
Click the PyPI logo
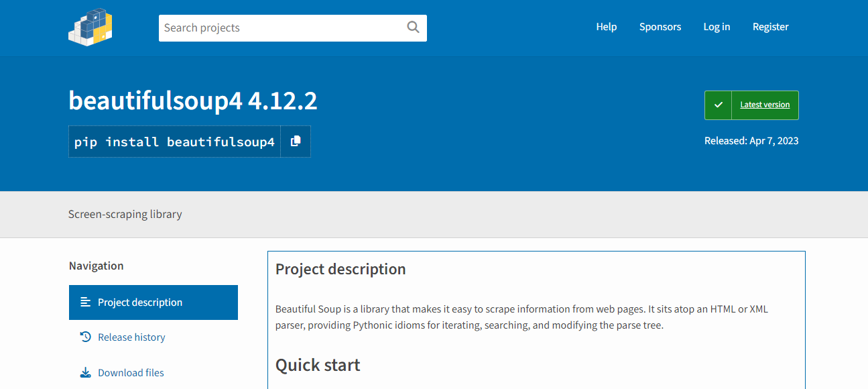pyautogui.click(x=90, y=27)
